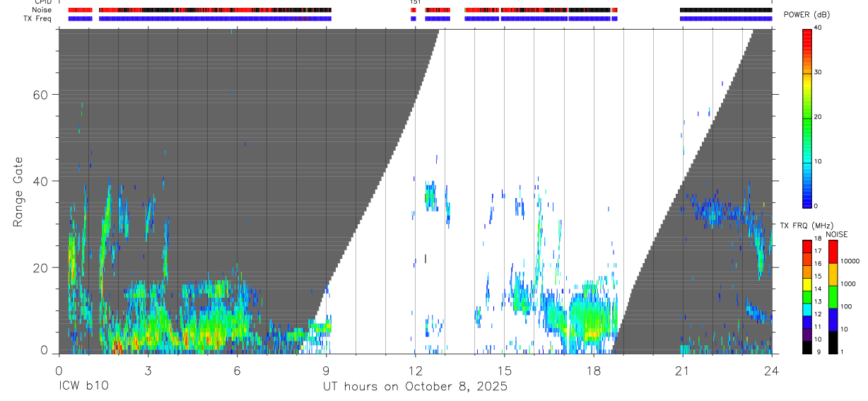
Task: Click the TX FRQ (MHz) legend title
Action: [808, 226]
